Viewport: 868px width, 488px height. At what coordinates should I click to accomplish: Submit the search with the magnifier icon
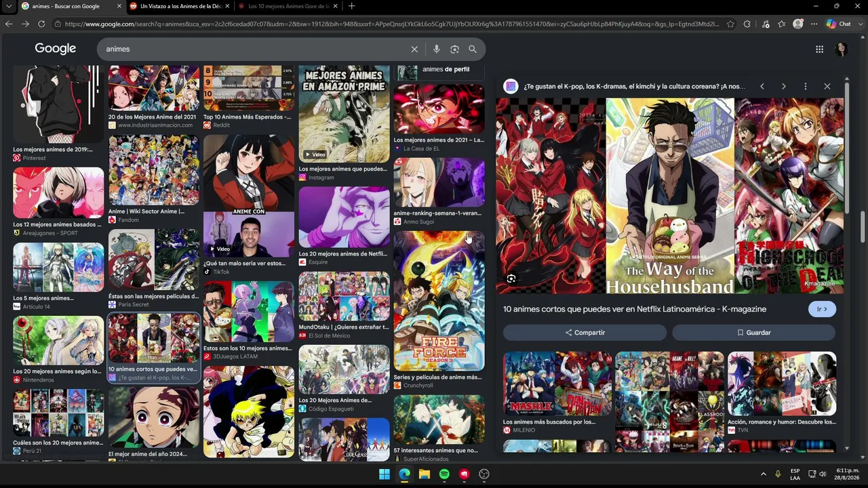pos(473,49)
